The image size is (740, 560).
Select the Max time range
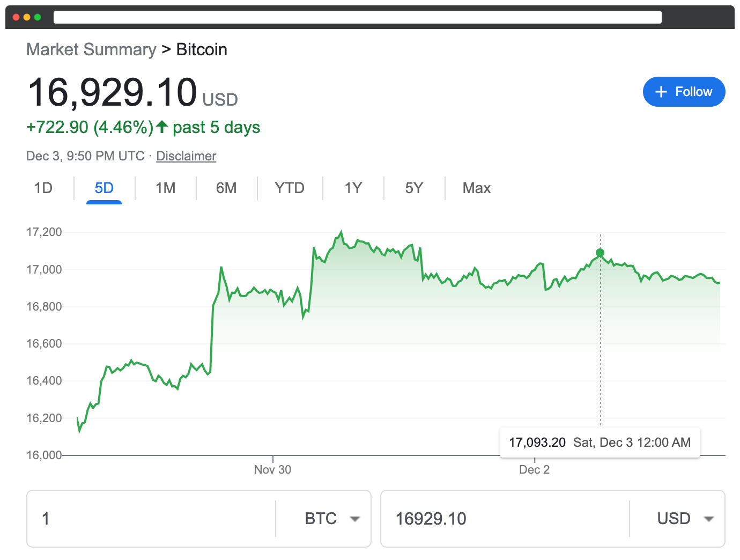tap(476, 188)
